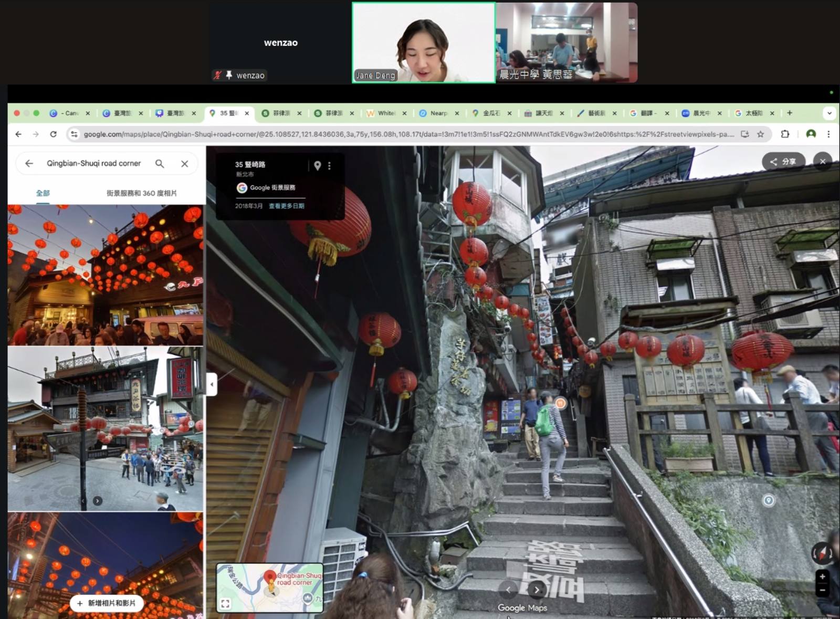Viewport: 840px width, 619px height.
Task: Switch to 街景服務和 360 度相片 tab
Action: [x=141, y=193]
